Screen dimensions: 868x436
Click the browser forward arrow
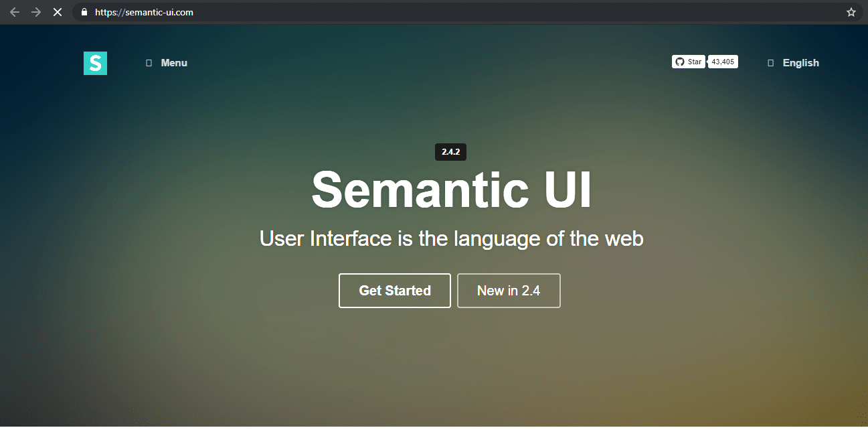click(x=36, y=12)
